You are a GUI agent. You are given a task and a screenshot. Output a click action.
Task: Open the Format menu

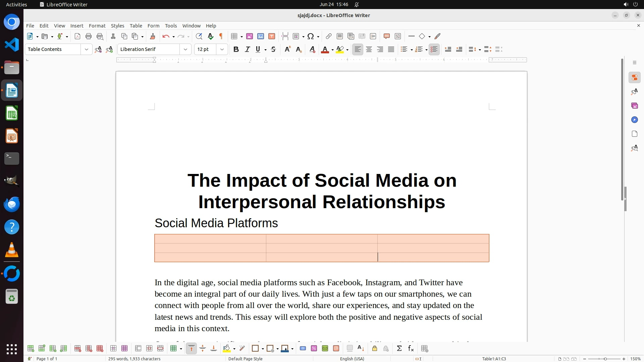tap(97, 26)
